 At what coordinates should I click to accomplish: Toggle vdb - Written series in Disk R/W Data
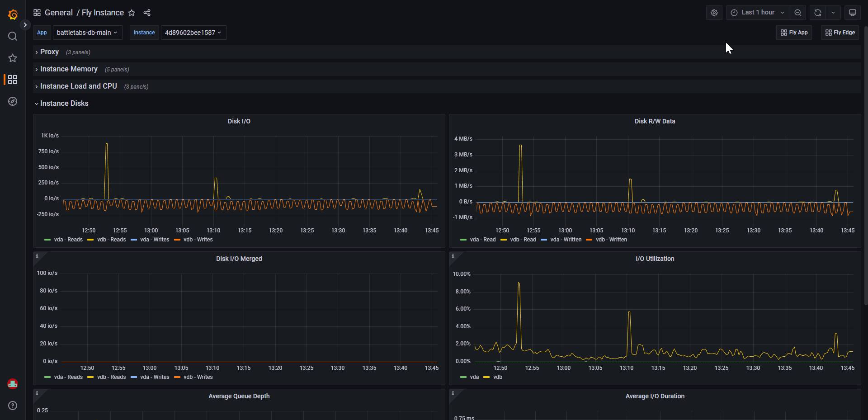coord(611,240)
